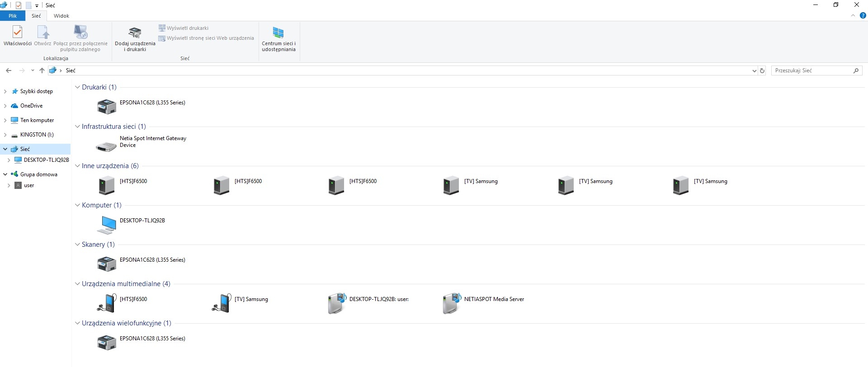Select the second [HTS]F6500 under Inne urządzenia
Screen dimensions: 868x367
coord(237,185)
